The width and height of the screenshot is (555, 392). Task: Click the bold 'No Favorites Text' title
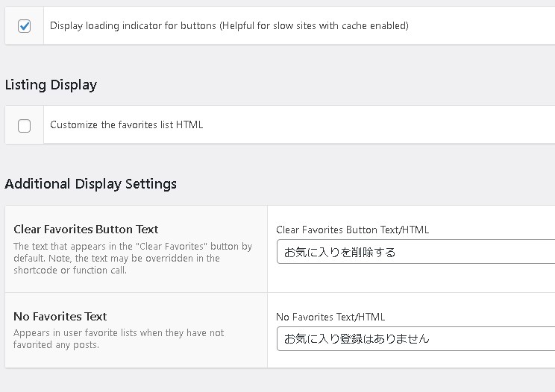coord(60,317)
